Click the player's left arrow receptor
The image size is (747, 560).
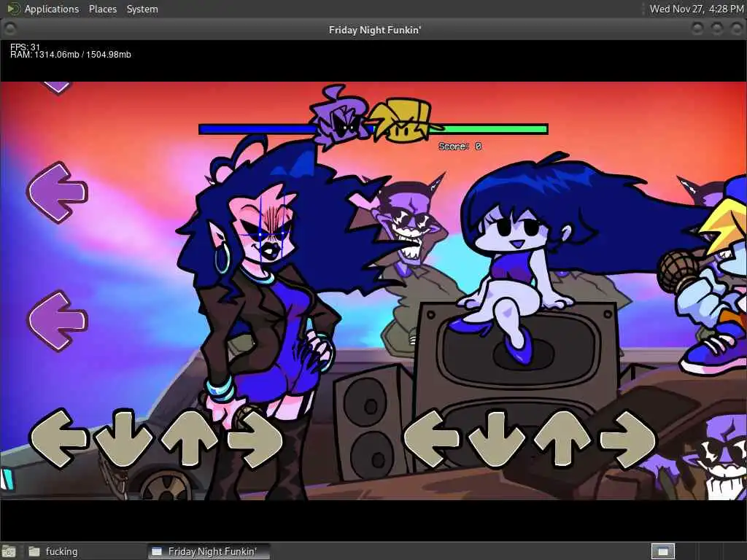(x=432, y=439)
